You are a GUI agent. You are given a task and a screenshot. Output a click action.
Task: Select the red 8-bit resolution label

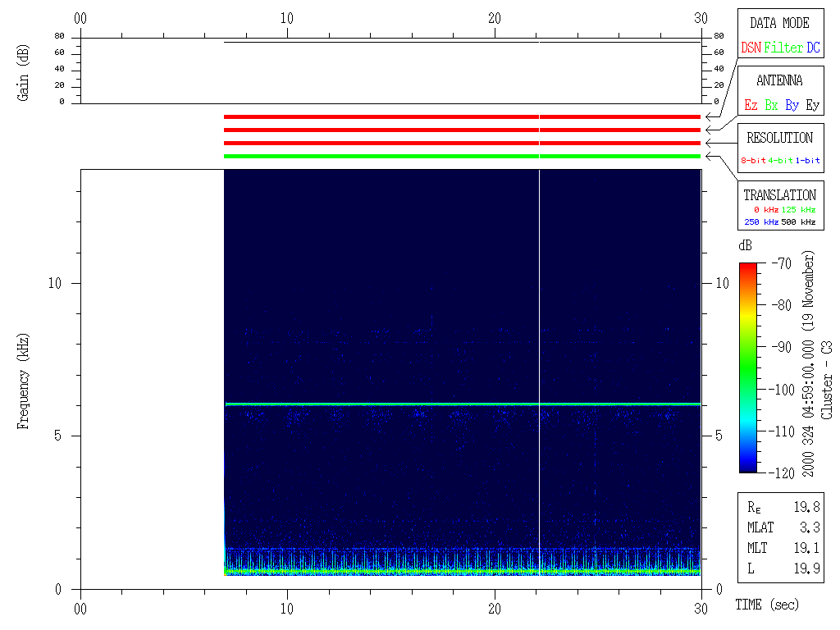pyautogui.click(x=754, y=161)
